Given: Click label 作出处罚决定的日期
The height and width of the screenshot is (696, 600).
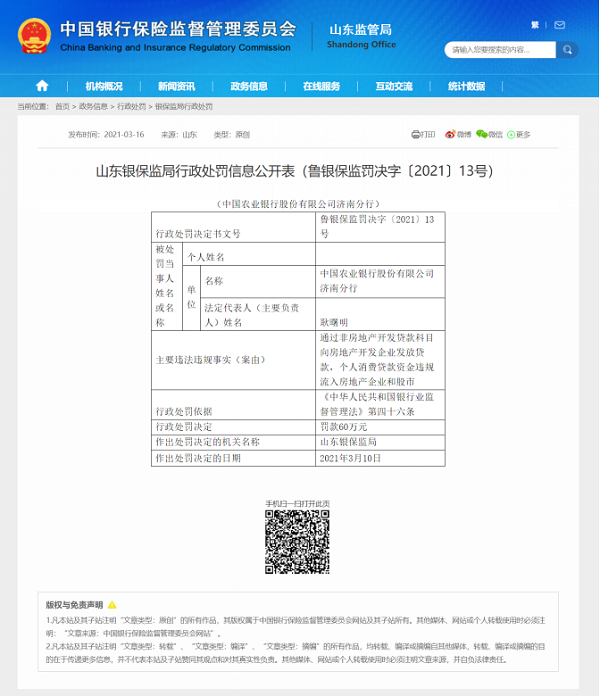Looking at the screenshot, I should 198,458.
